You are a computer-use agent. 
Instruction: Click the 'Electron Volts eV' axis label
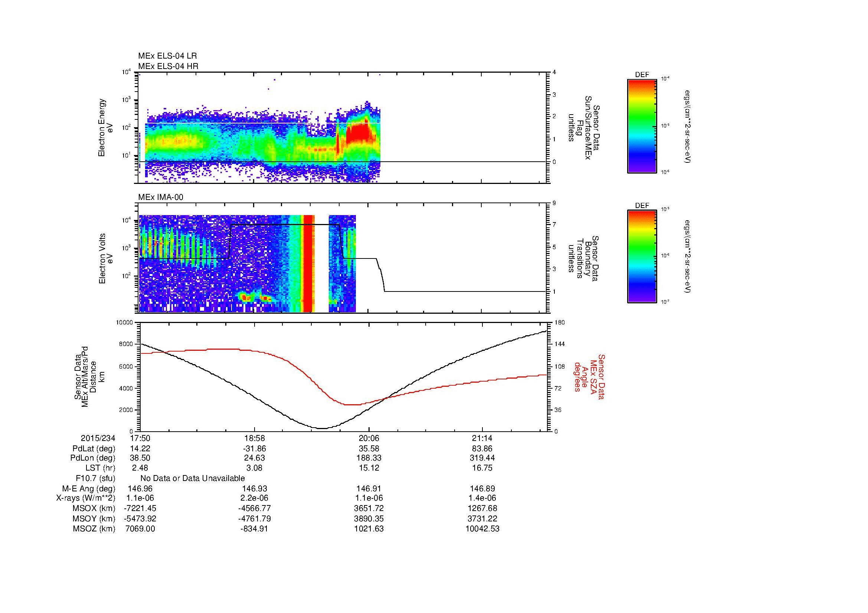pyautogui.click(x=105, y=259)
